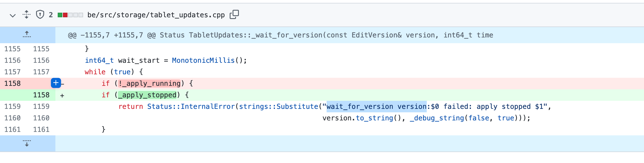
Task: Collapse the tablet_updates.cpp file diff
Action: point(12,15)
